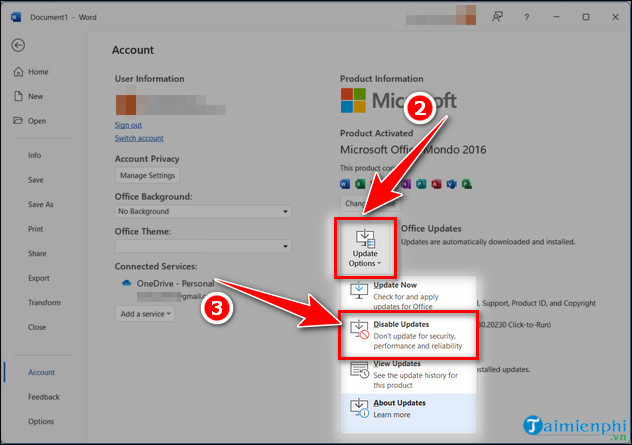Open the Print page
The width and height of the screenshot is (632, 445).
(35, 229)
